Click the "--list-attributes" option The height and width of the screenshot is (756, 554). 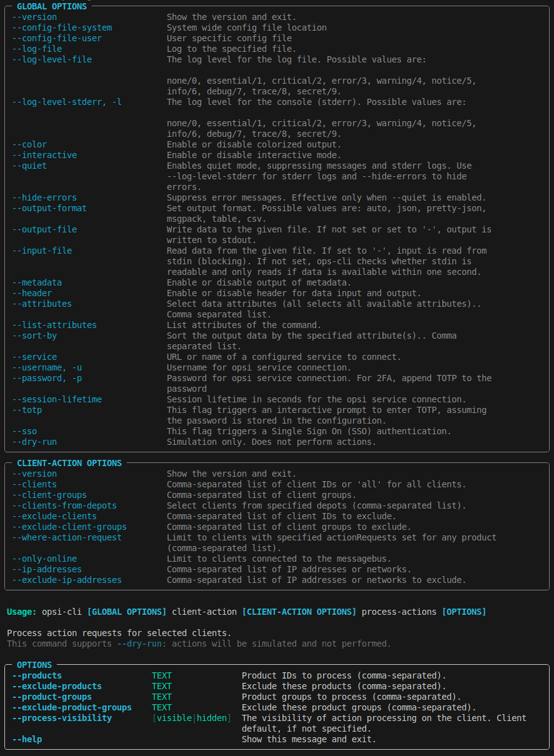(x=54, y=325)
